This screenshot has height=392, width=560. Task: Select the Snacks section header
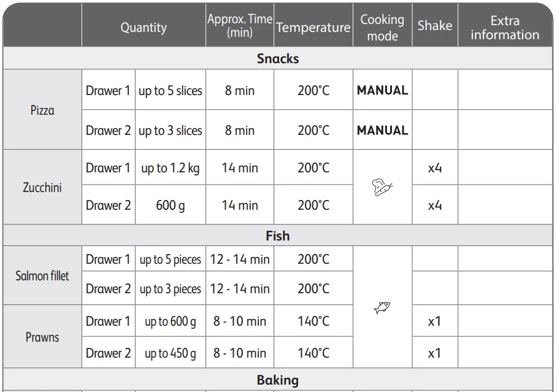278,59
